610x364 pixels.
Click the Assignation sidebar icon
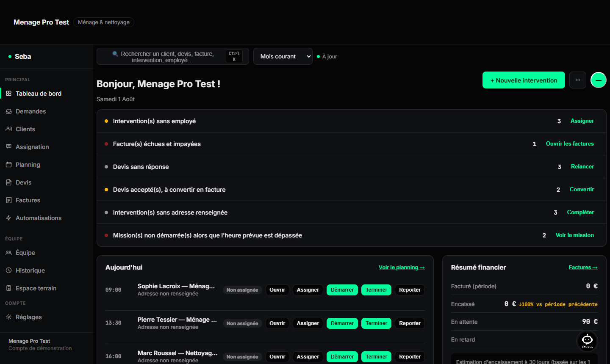point(8,147)
